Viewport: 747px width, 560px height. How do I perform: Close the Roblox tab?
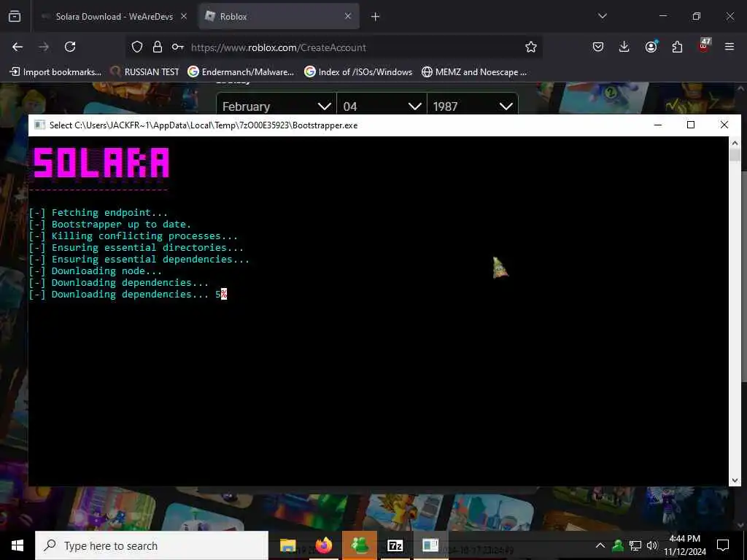[x=348, y=16]
